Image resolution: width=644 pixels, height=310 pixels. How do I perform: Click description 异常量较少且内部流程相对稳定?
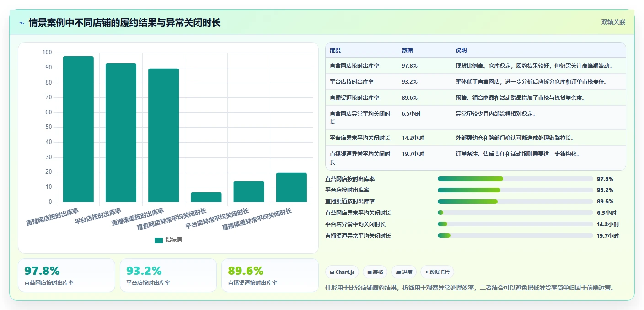tap(495, 114)
